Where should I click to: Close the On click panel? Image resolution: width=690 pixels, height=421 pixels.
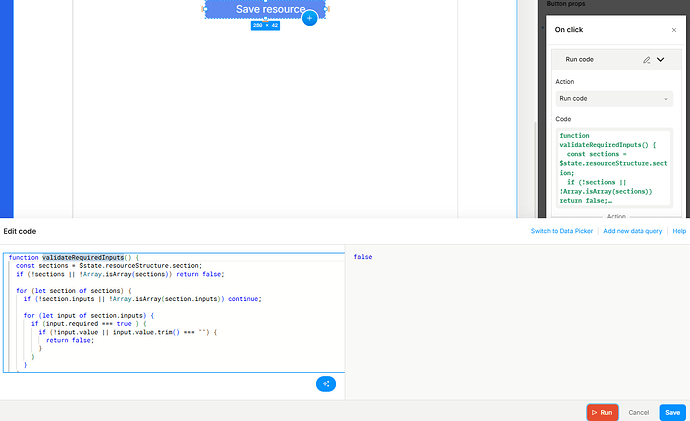pos(674,30)
